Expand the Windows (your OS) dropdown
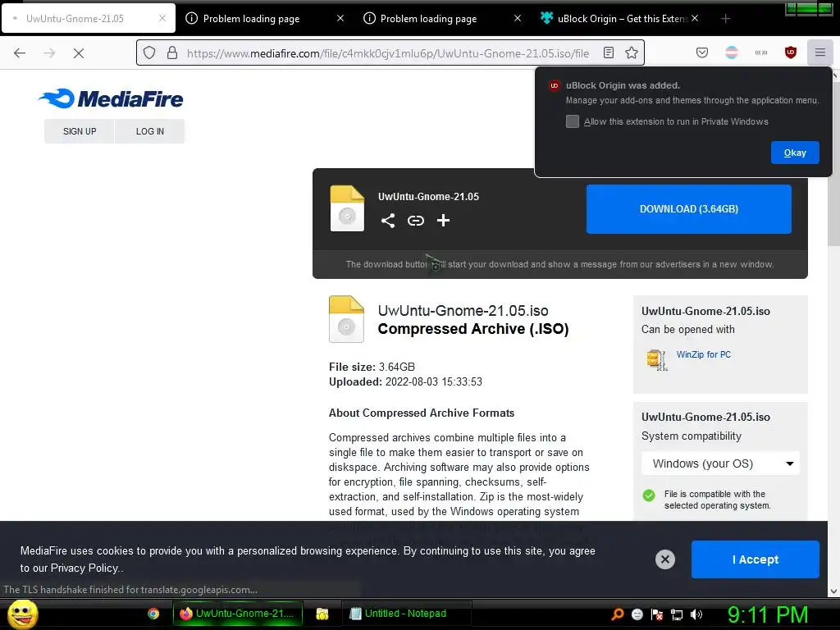The height and width of the screenshot is (630, 840). tap(720, 463)
